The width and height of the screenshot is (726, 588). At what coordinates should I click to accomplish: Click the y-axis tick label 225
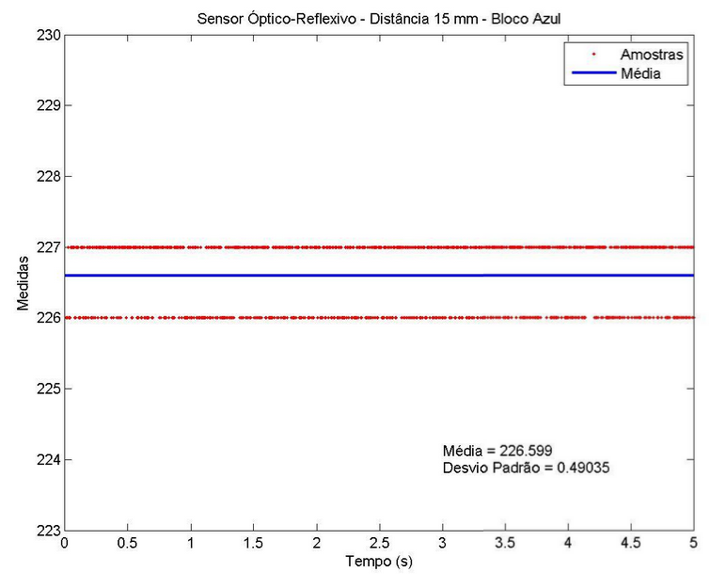tap(49, 389)
